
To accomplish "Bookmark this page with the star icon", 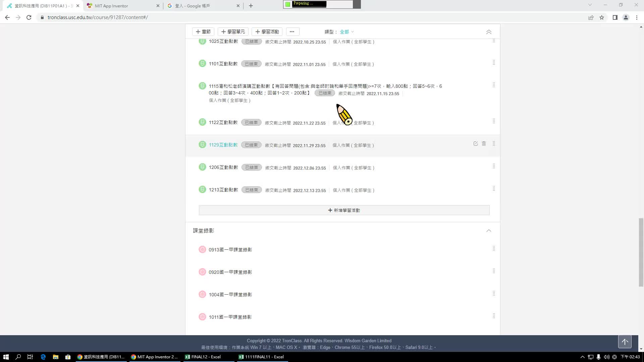I will 602,17.
